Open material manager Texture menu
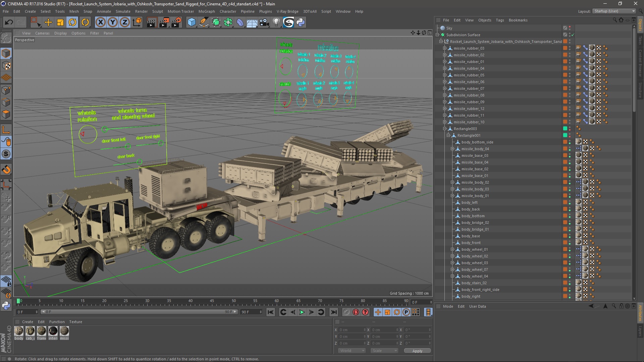Image resolution: width=644 pixels, height=362 pixels. coord(75,322)
